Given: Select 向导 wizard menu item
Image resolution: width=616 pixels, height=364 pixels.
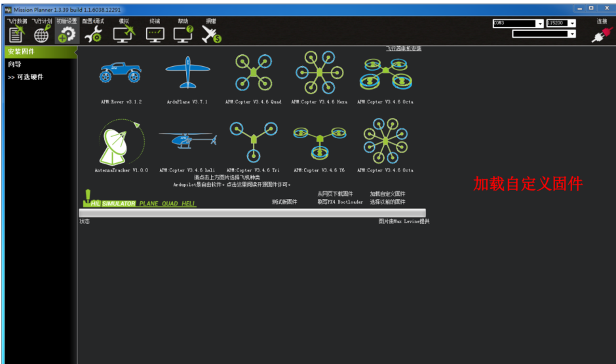Looking at the screenshot, I should pos(14,64).
